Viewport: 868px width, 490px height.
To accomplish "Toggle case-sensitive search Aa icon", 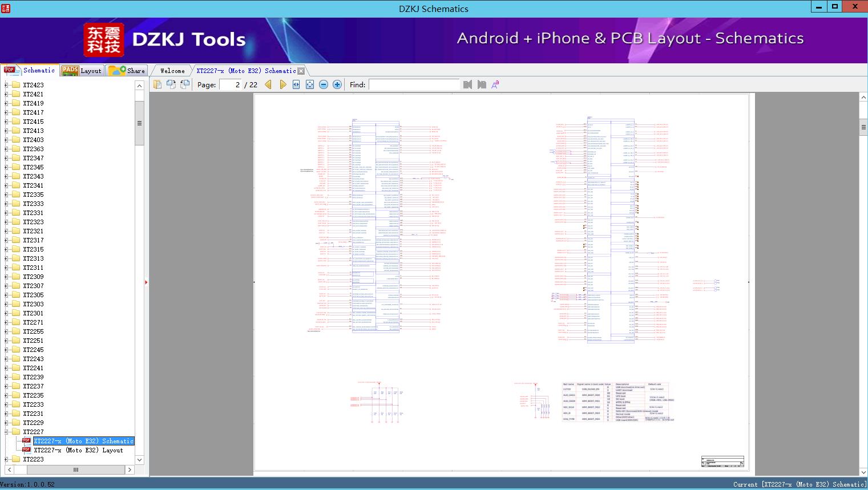I will [494, 84].
